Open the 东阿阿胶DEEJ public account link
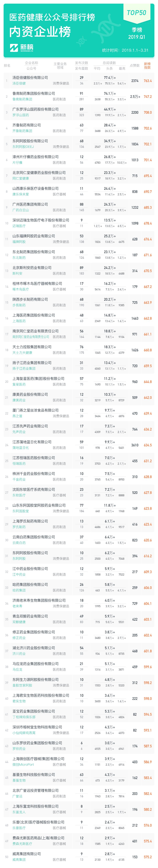The height and width of the screenshot is (868, 158). 23,147
